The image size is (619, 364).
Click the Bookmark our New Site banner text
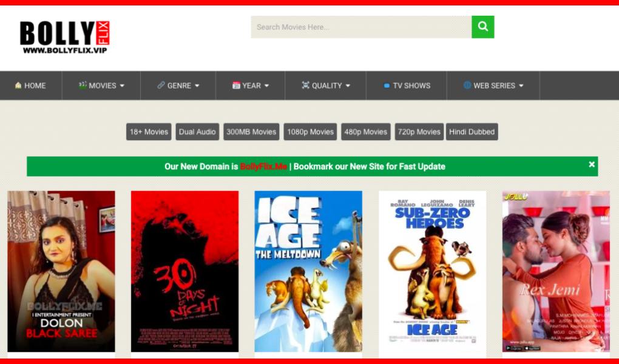(370, 167)
